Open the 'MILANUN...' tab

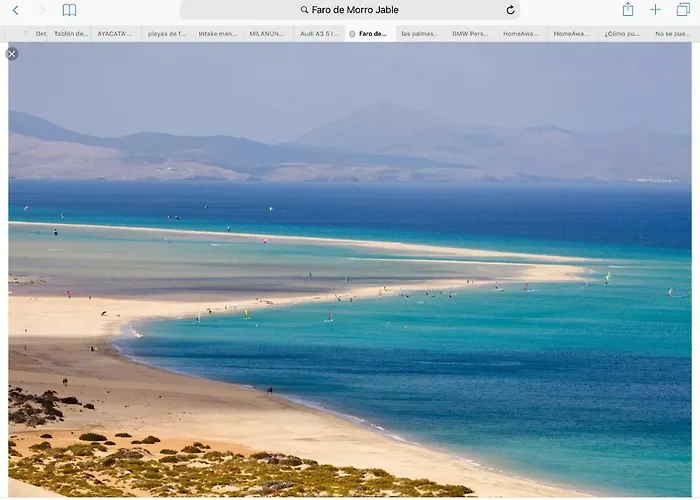[267, 33]
